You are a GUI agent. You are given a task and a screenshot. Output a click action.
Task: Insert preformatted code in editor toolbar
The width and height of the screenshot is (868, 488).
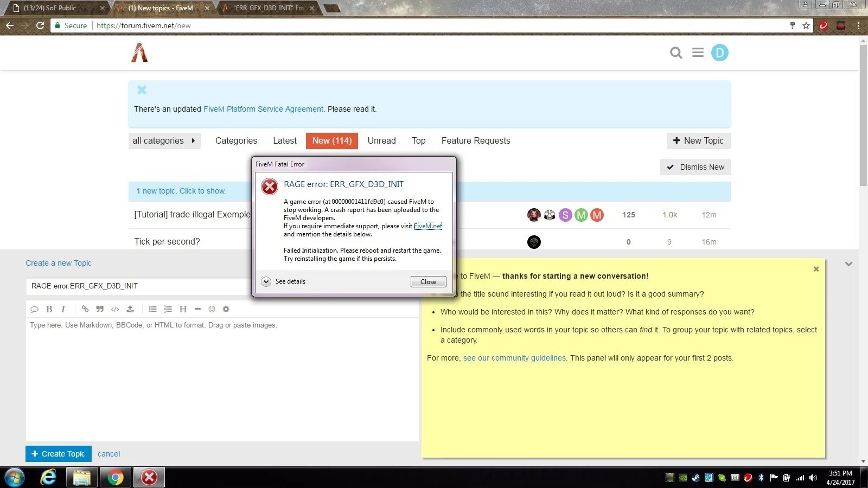[115, 309]
